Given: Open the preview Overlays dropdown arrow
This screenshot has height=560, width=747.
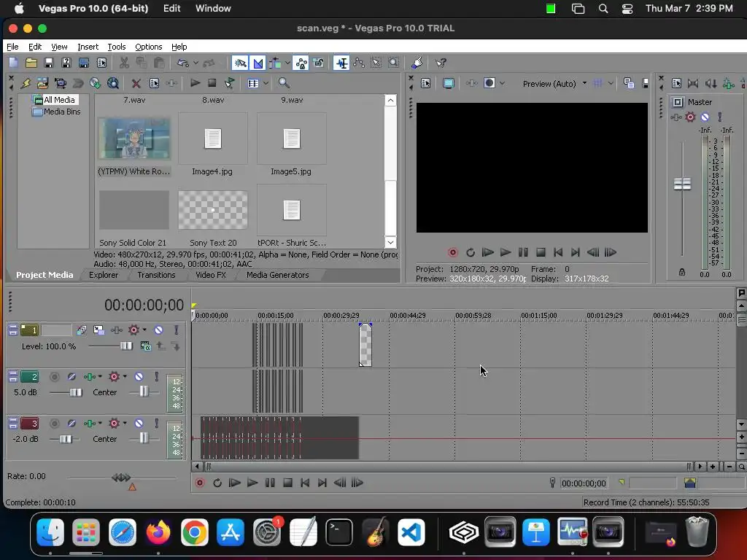Looking at the screenshot, I should tap(611, 83).
